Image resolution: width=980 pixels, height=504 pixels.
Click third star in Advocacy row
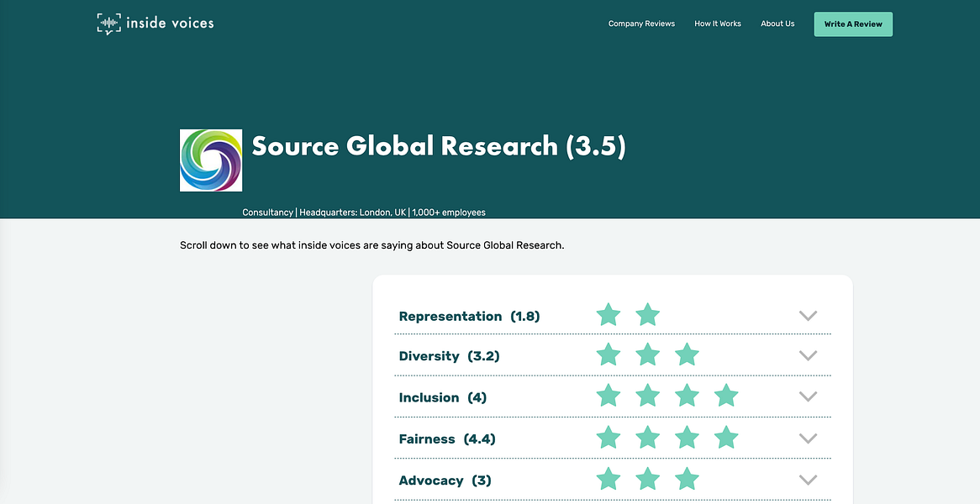tap(687, 479)
